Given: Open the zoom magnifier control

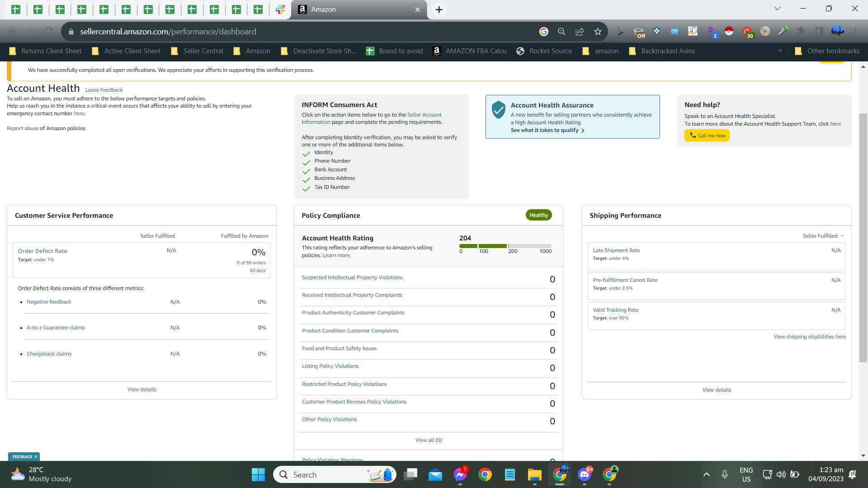Looking at the screenshot, I should [x=561, y=32].
